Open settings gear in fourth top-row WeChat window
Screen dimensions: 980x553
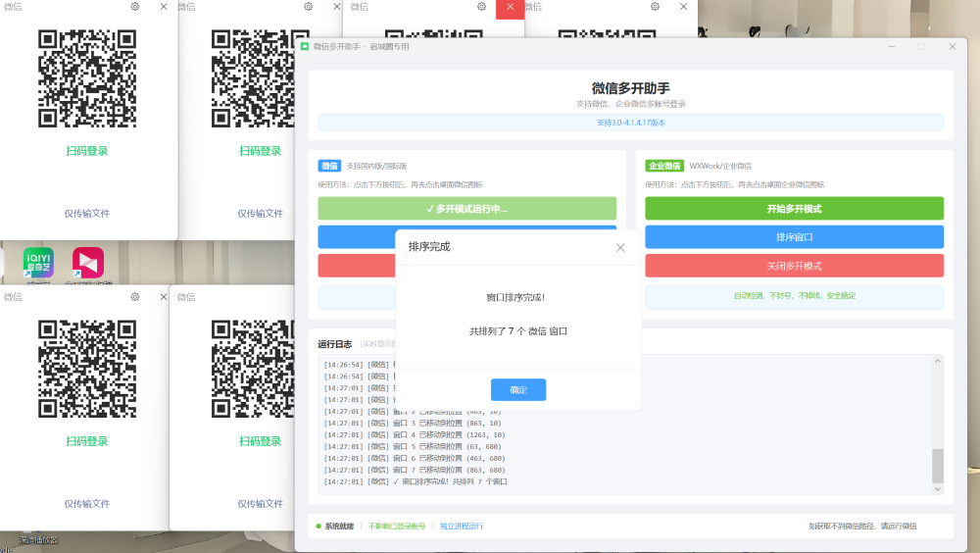pyautogui.click(x=655, y=6)
